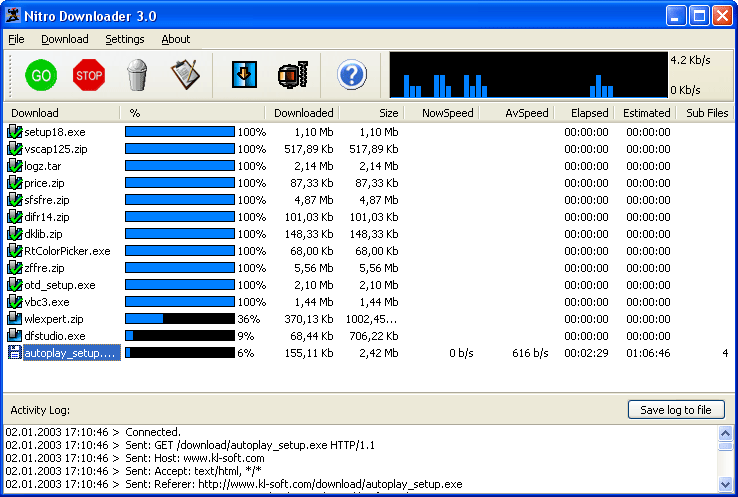Open the Settings menu
The image size is (738, 497).
[x=125, y=39]
